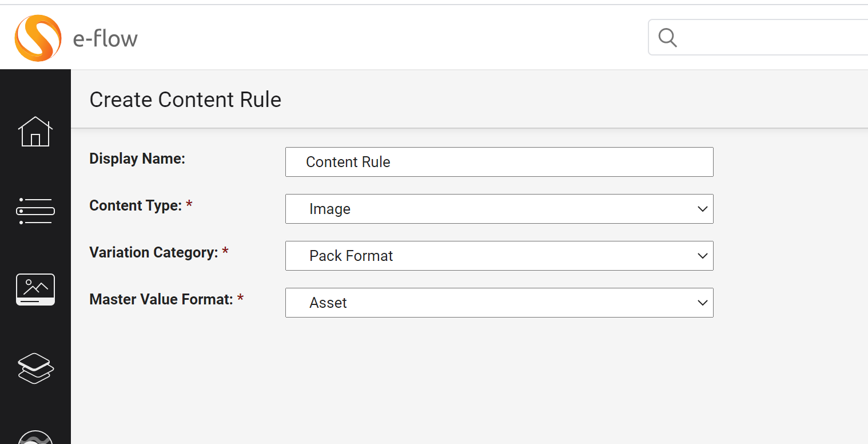Select the Content Rule text value
This screenshot has width=868, height=444.
point(348,162)
